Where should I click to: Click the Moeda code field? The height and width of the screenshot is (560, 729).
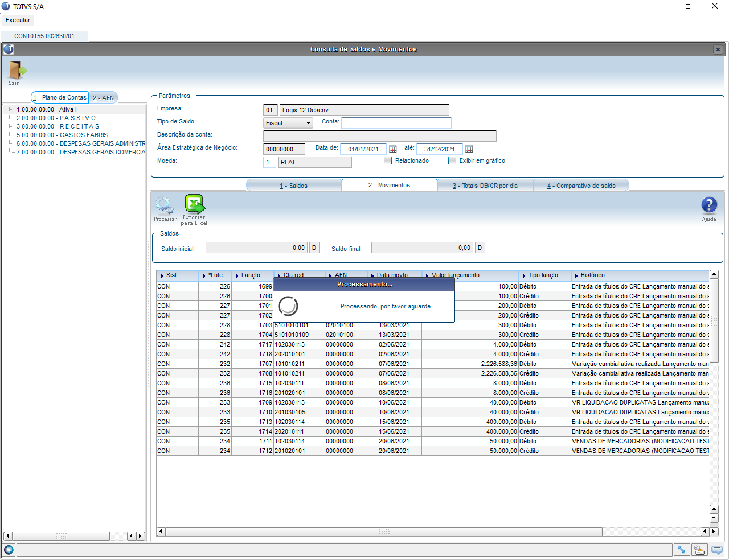tap(269, 162)
